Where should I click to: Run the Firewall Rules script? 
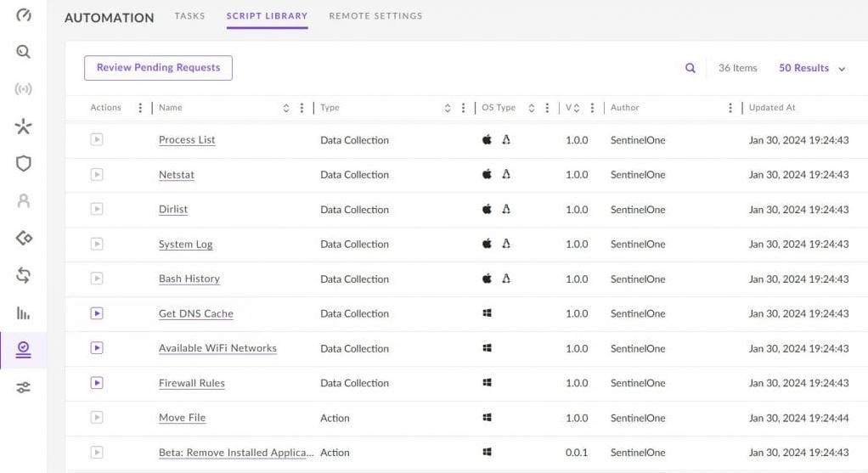pos(97,383)
